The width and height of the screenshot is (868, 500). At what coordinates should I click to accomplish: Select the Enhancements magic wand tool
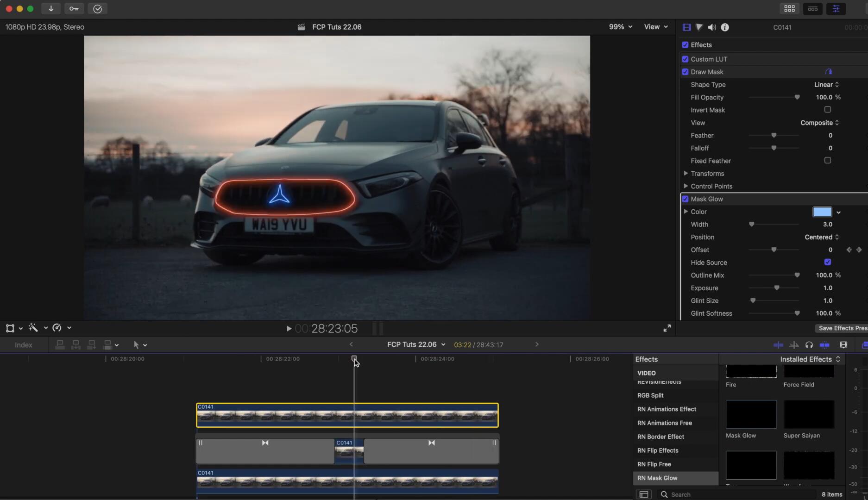(34, 328)
